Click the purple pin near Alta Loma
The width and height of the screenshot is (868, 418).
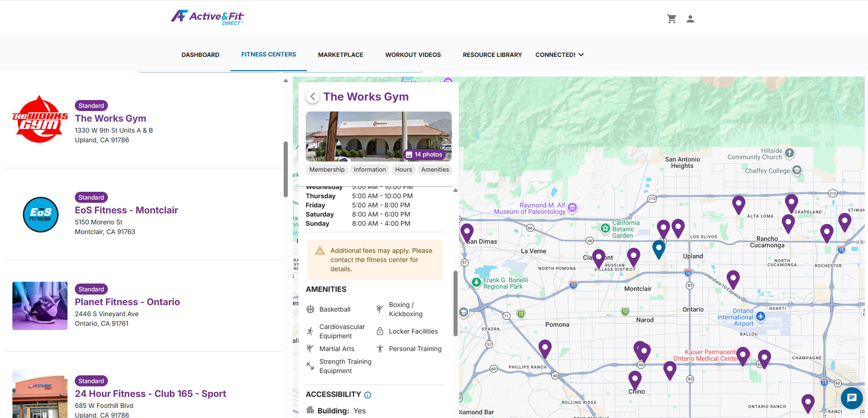coord(739,205)
